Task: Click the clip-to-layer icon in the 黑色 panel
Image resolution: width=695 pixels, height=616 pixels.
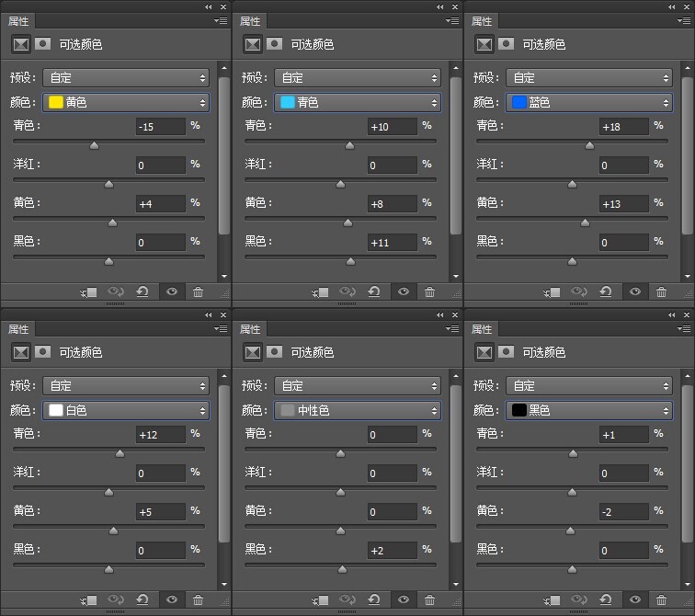Action: pos(553,600)
